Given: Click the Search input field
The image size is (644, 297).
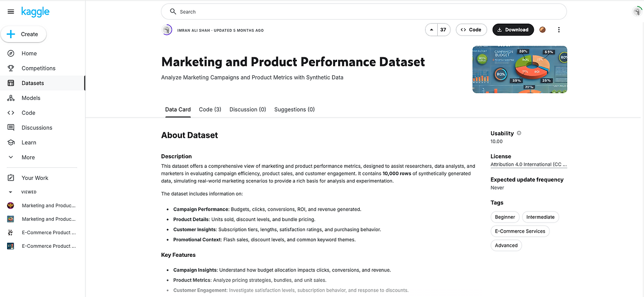Looking at the screenshot, I should pyautogui.click(x=364, y=12).
